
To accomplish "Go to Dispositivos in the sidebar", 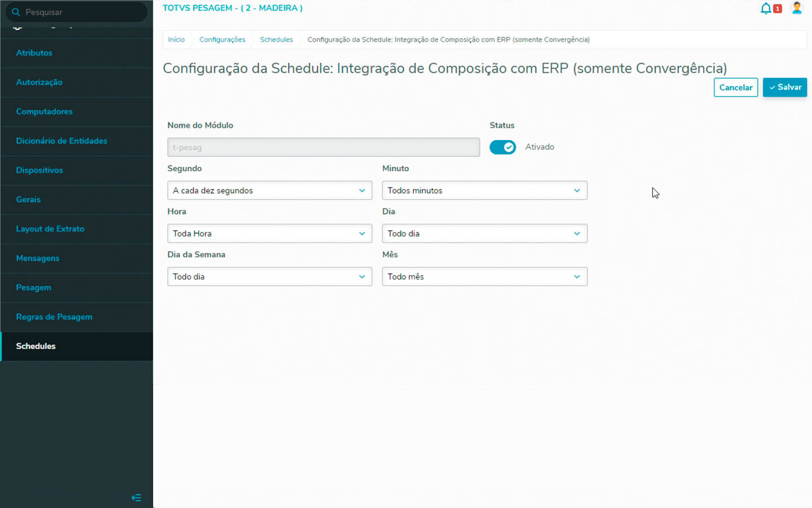I will coord(39,170).
